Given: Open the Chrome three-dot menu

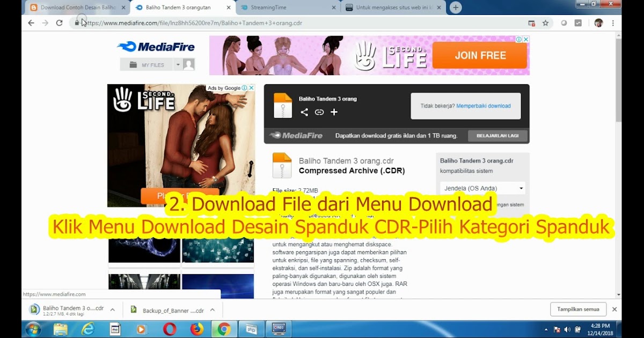Looking at the screenshot, I should tap(613, 23).
